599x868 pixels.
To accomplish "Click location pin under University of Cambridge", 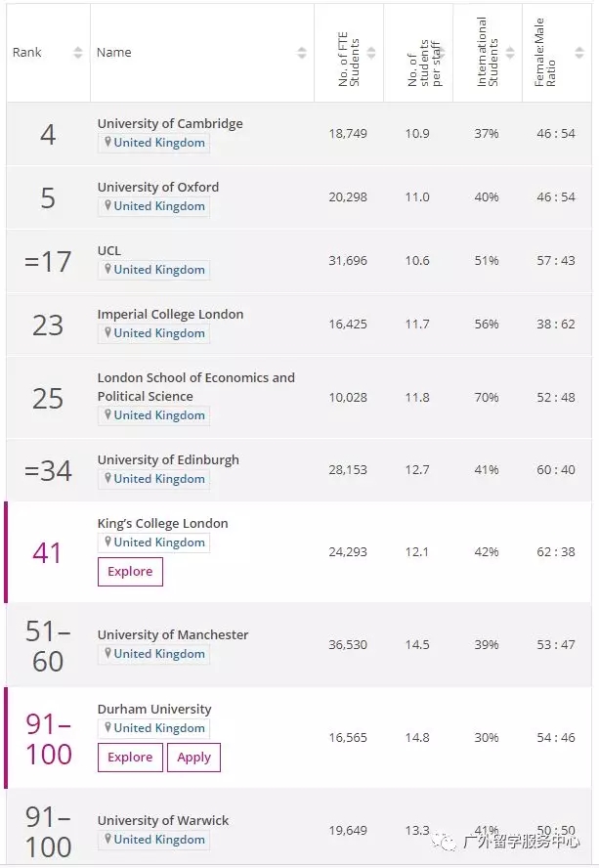I will point(108,143).
